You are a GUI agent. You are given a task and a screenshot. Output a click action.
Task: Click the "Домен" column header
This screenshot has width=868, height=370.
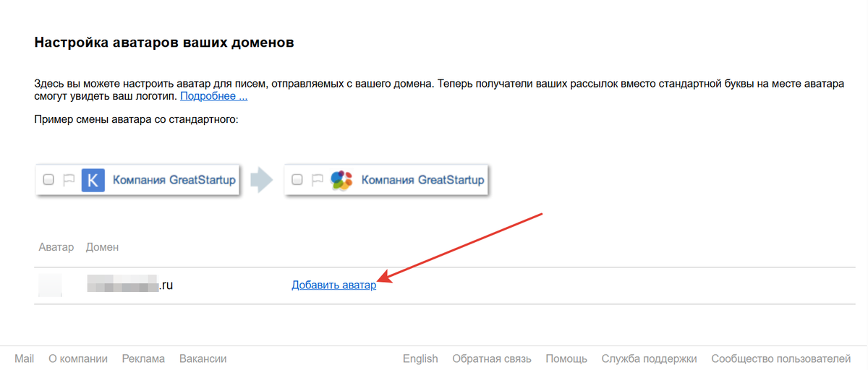(x=102, y=247)
